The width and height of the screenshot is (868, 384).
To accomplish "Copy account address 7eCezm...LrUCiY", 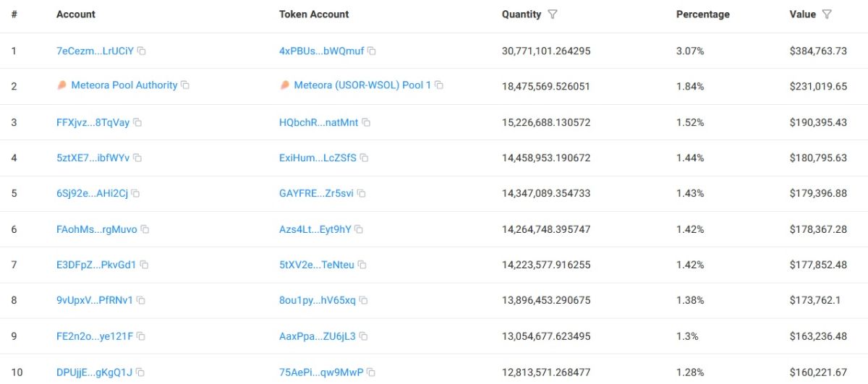I will click(142, 51).
